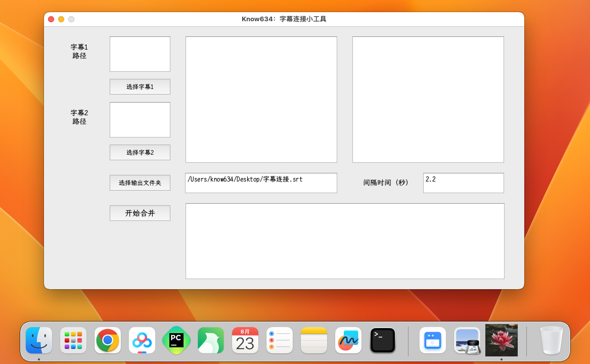Open the Notes app in dock
This screenshot has width=590, height=364.
click(x=314, y=340)
